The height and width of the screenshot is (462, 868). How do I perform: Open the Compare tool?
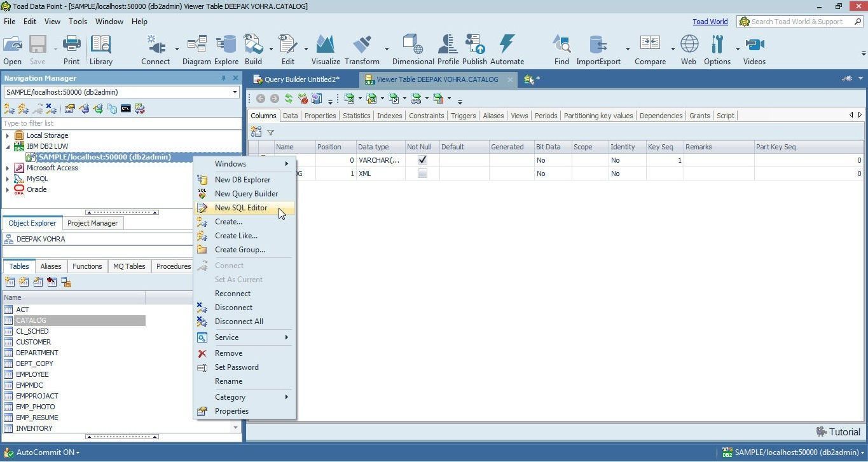(x=650, y=50)
